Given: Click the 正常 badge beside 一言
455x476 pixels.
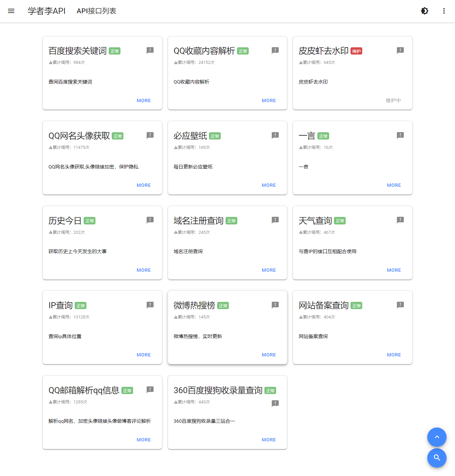Looking at the screenshot, I should pos(323,136).
